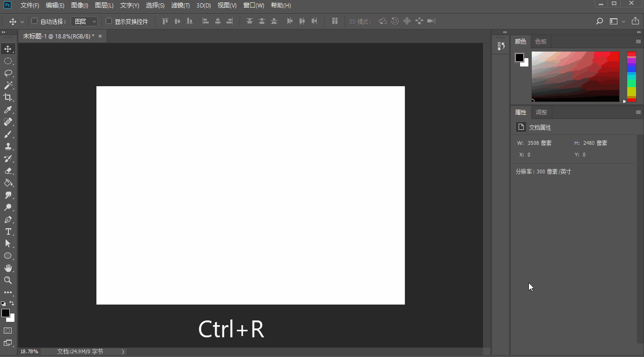
Task: Enable the 自动选择 checkbox
Action: pos(34,21)
